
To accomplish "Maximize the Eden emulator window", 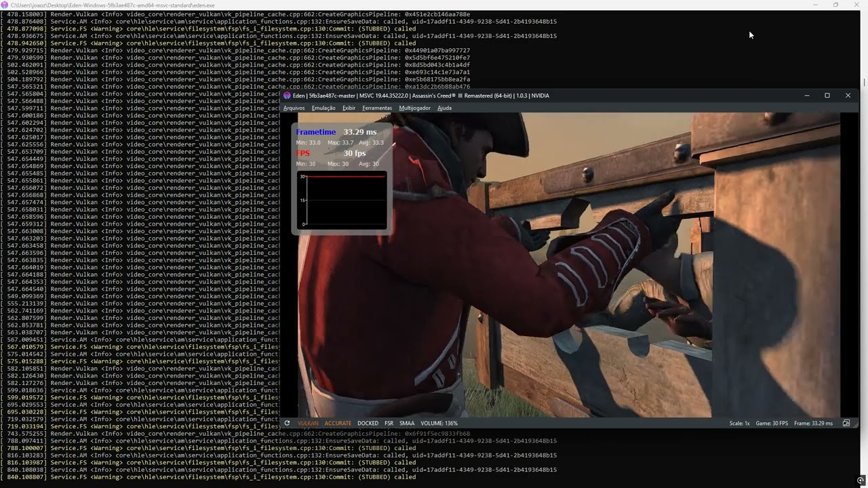I will (x=827, y=96).
